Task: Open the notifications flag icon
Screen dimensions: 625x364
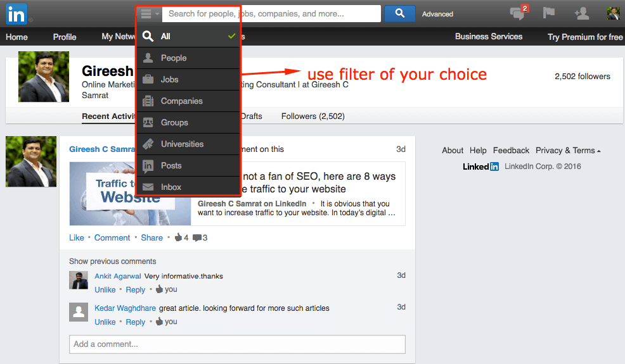Action: click(x=549, y=13)
